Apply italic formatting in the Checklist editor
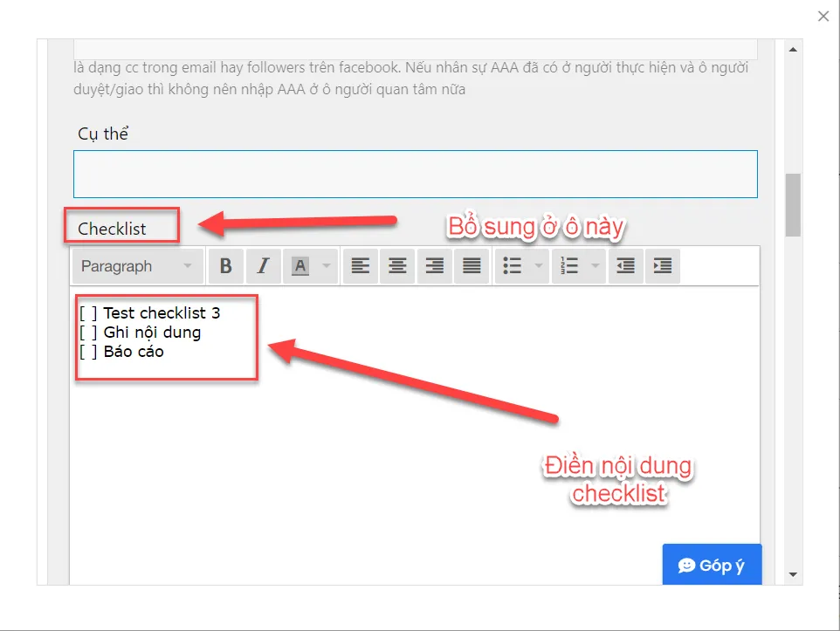Screen dimensions: 840x631 click(x=263, y=265)
